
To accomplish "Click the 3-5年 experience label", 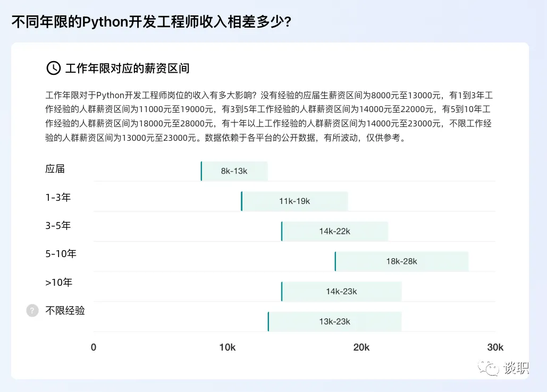I will tap(58, 226).
